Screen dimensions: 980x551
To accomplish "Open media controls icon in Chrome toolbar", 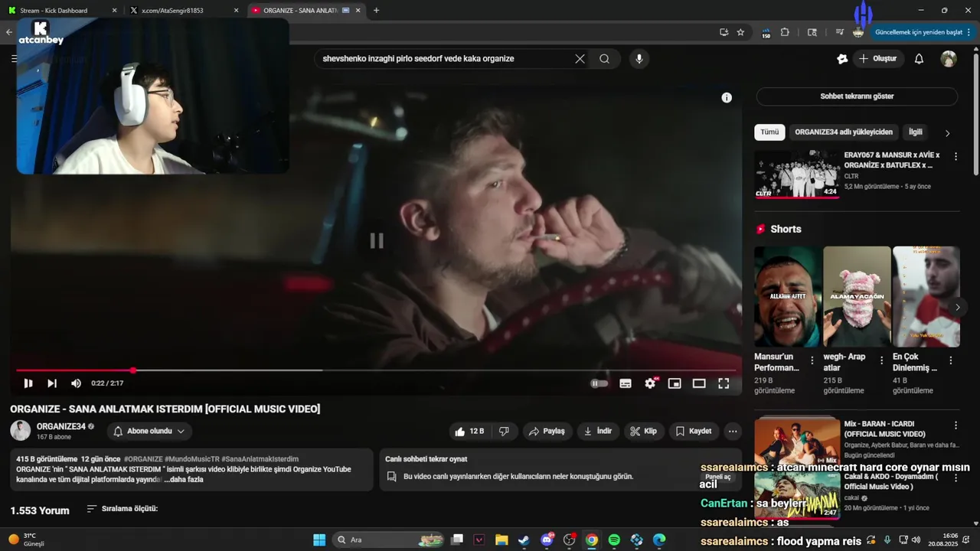I will tap(840, 32).
